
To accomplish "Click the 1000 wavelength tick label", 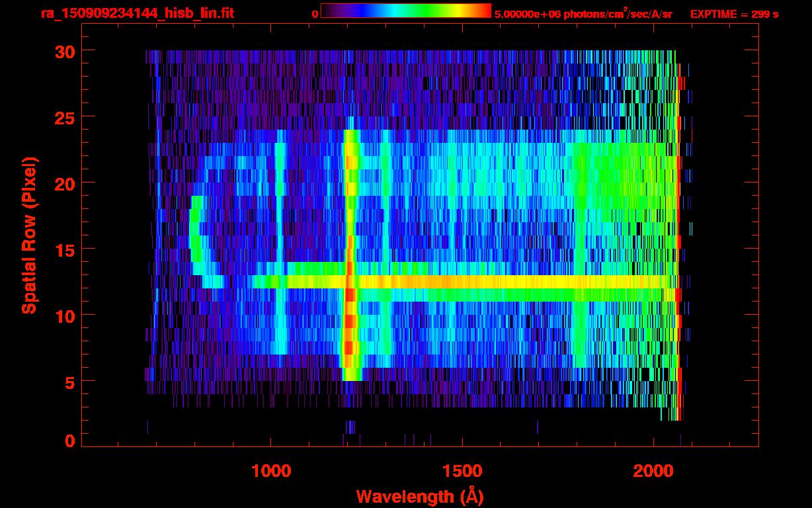I will tap(270, 471).
